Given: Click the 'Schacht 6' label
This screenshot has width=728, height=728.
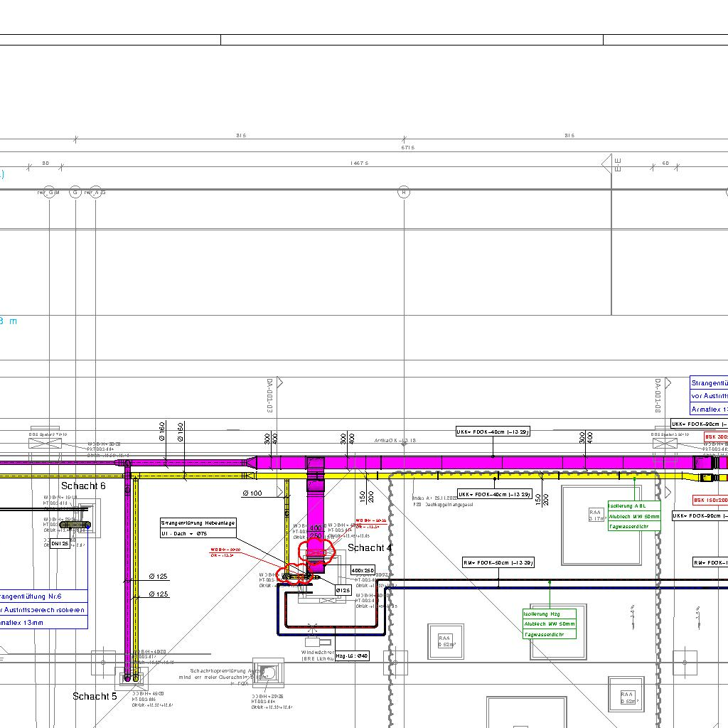Looking at the screenshot, I should (83, 486).
